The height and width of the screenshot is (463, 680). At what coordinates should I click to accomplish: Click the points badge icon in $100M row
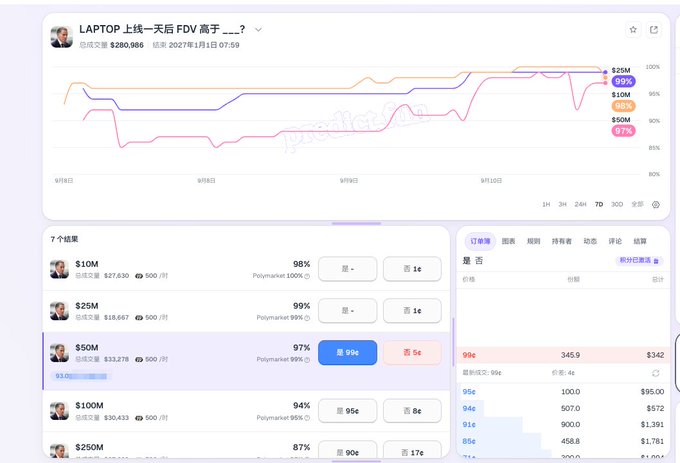(139, 417)
